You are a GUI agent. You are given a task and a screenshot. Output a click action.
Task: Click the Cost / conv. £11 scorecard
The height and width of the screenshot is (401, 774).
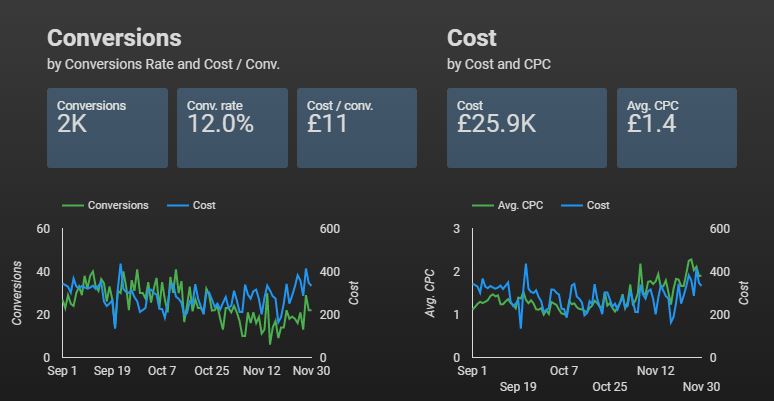(356, 127)
